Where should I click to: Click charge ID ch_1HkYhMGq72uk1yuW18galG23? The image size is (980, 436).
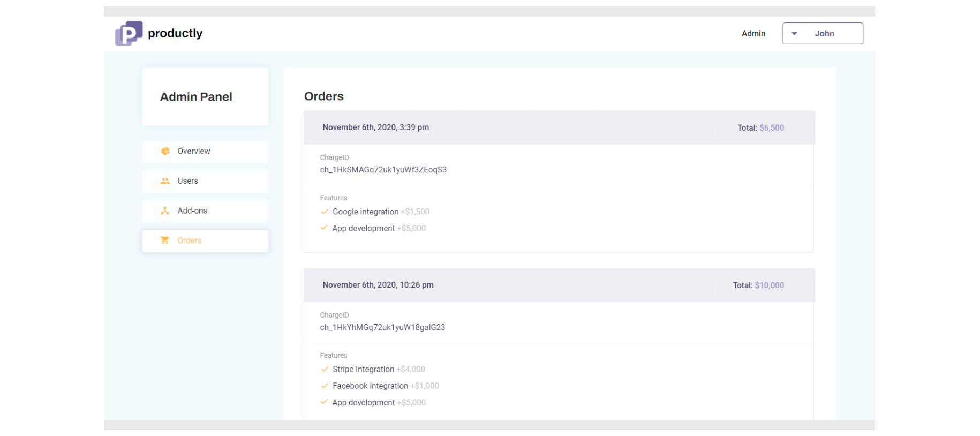point(382,327)
